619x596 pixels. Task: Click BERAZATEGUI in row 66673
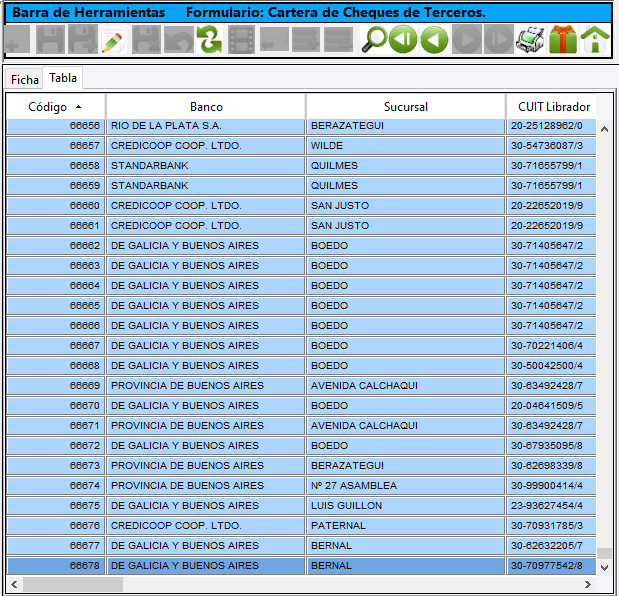pyautogui.click(x=405, y=466)
